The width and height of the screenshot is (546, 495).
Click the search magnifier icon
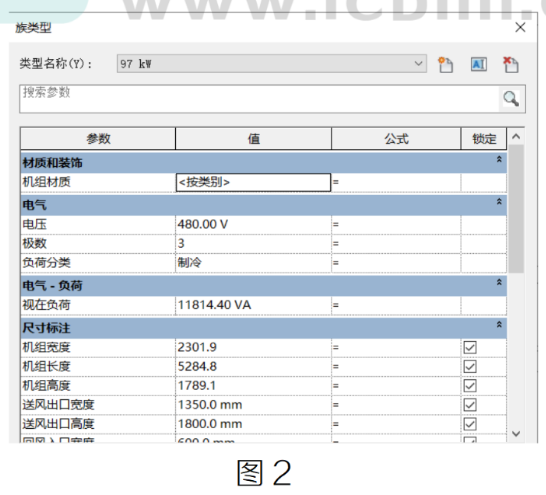coord(511,99)
